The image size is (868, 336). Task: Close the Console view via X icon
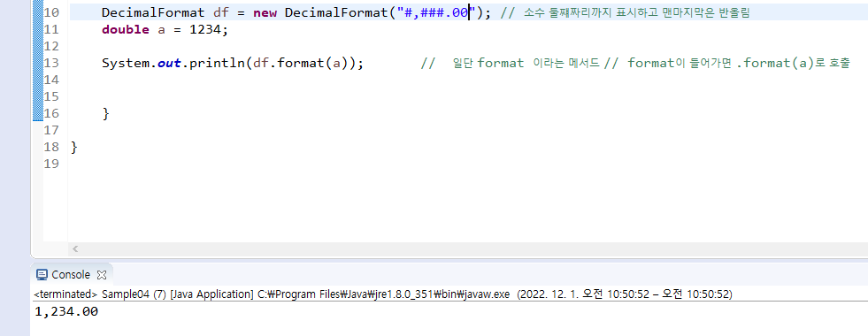101,275
